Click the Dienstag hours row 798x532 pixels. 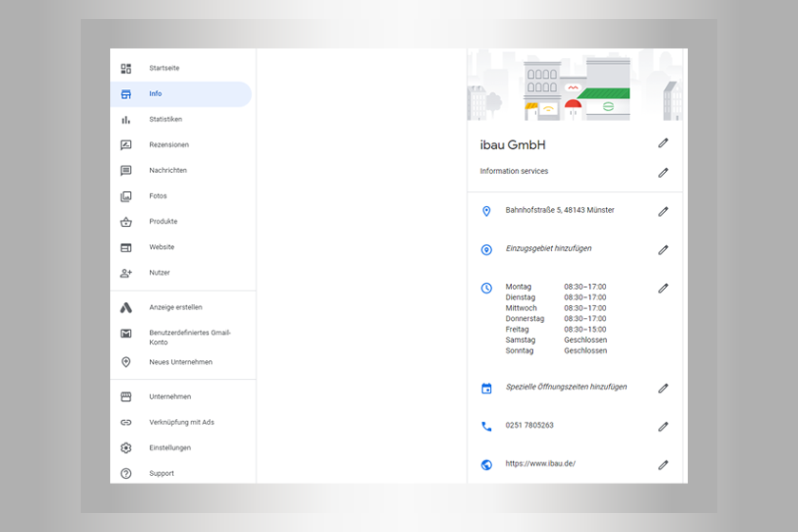click(x=556, y=297)
